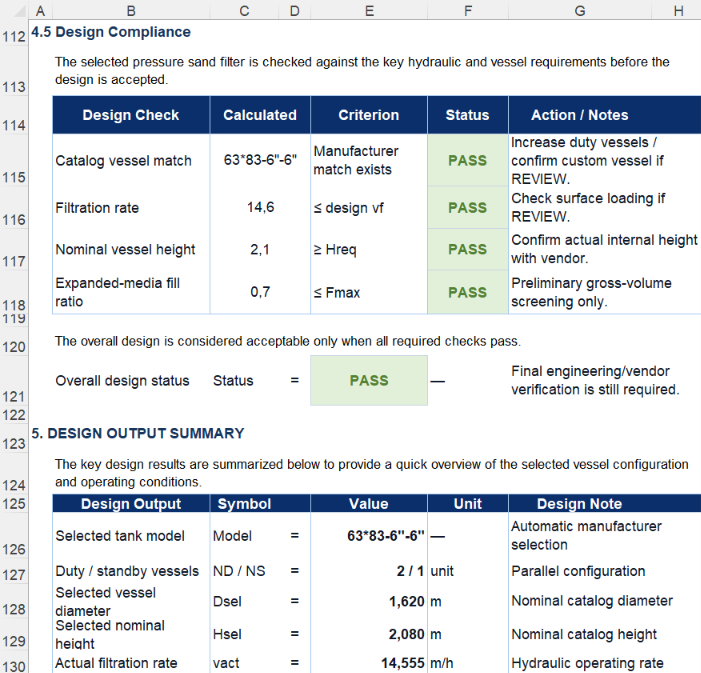Click PASS status for Nominal vessel height
This screenshot has width=701, height=673.
pos(468,249)
